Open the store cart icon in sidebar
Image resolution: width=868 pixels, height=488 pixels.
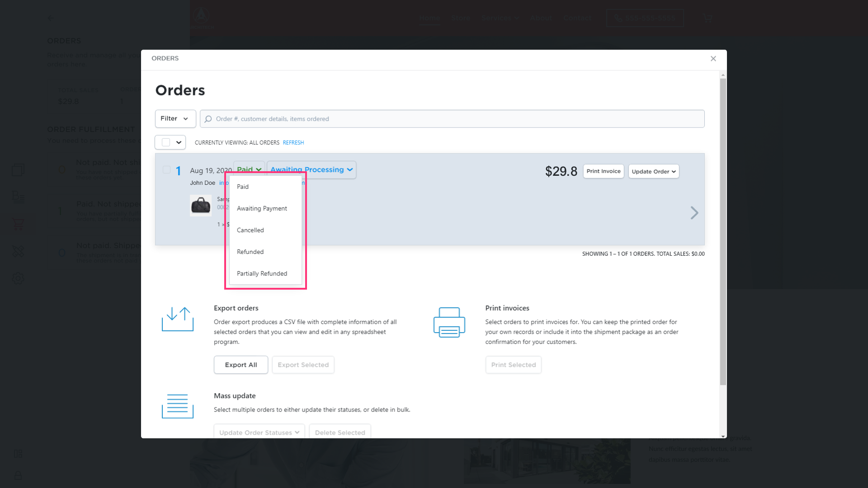[18, 224]
